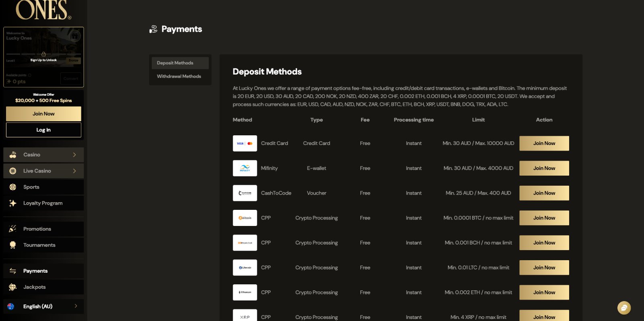Click the Loyalty Program sparkle icon

(x=13, y=203)
